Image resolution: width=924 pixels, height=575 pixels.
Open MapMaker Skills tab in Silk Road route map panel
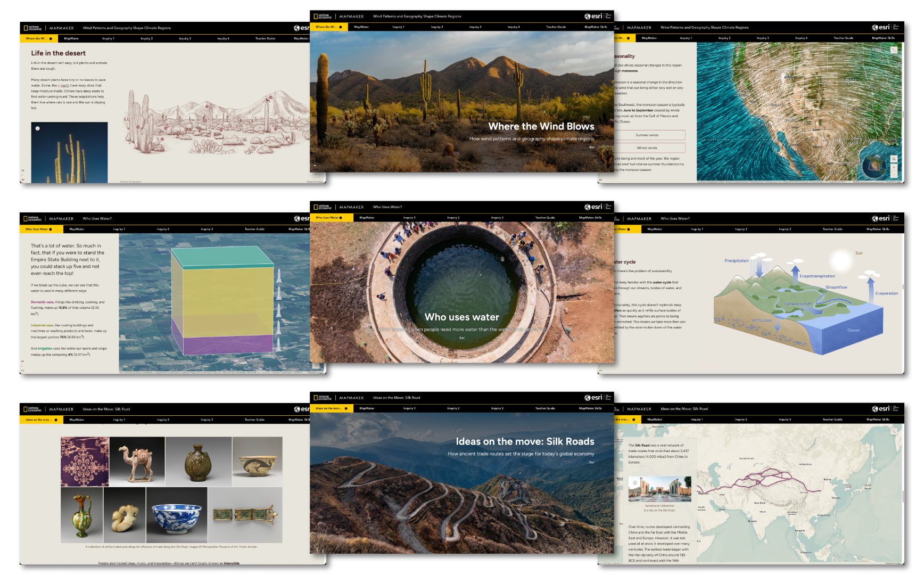pyautogui.click(x=878, y=420)
